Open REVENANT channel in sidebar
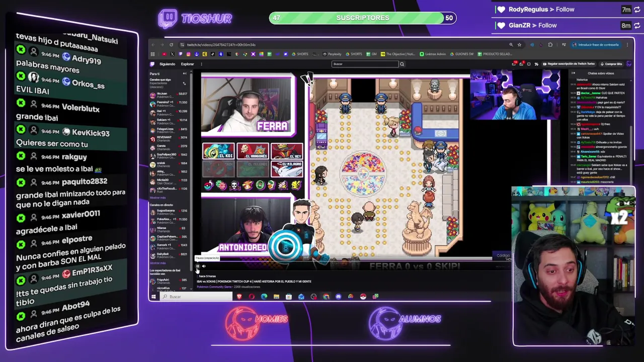 point(169,139)
